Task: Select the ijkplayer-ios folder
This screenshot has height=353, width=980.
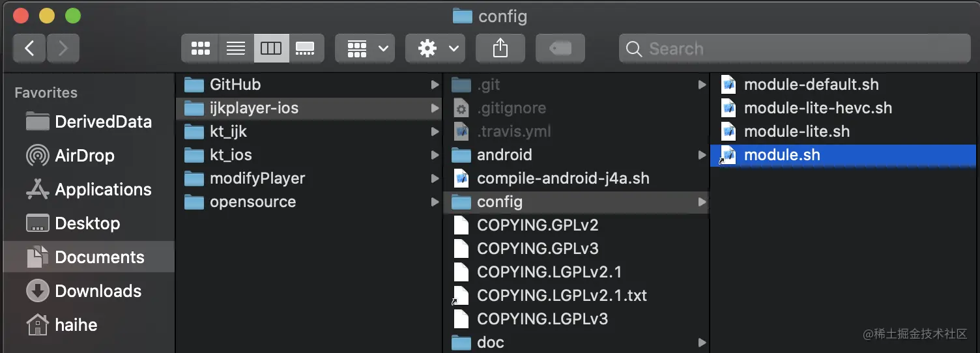Action: [x=309, y=108]
